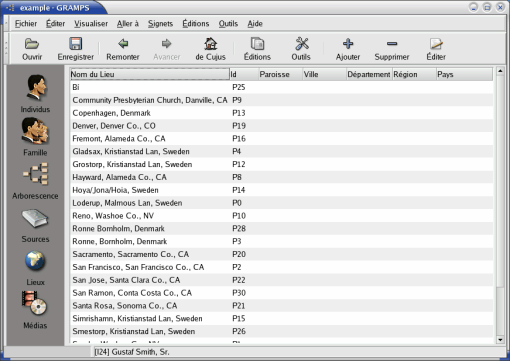Screen dimensions: 510x361
Task: Open the Éditer menu
Action: coord(55,24)
